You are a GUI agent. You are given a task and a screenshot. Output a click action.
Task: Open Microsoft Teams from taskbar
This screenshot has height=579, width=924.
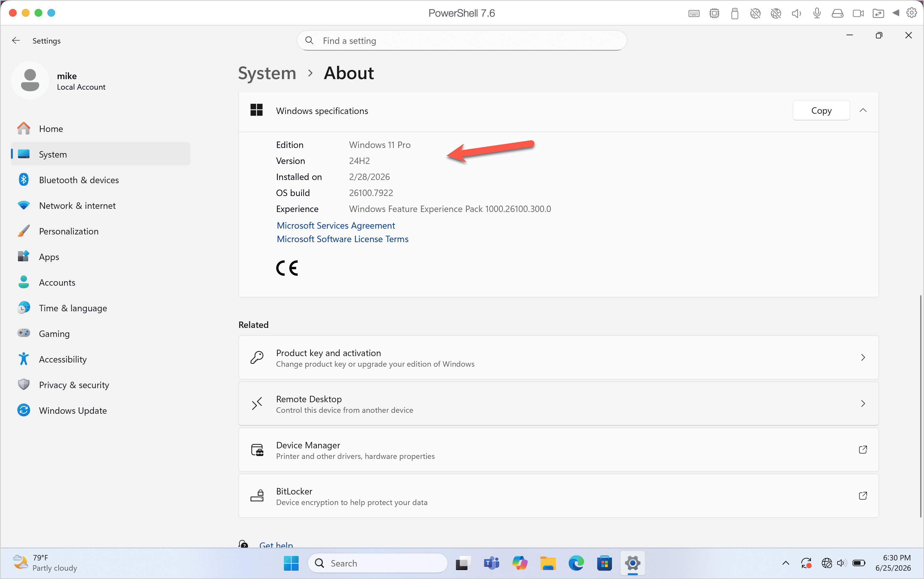[x=491, y=563]
